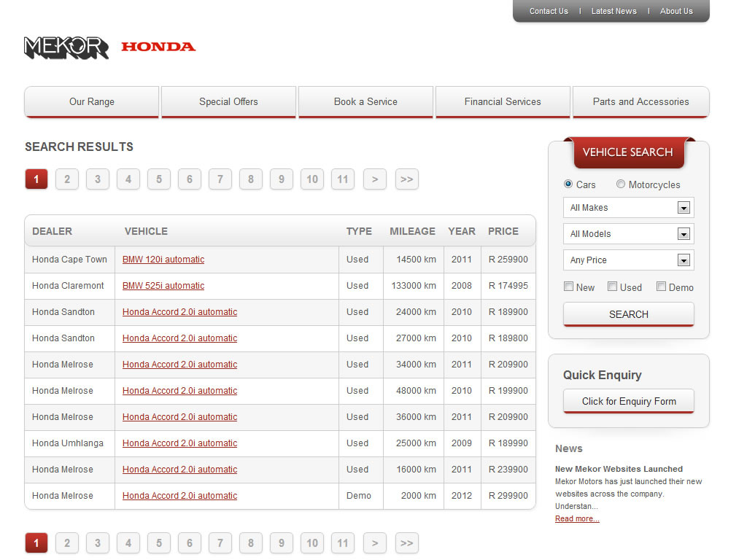This screenshot has width=747, height=560.
Task: Open page 11 in bottom pagination
Action: pyautogui.click(x=343, y=542)
